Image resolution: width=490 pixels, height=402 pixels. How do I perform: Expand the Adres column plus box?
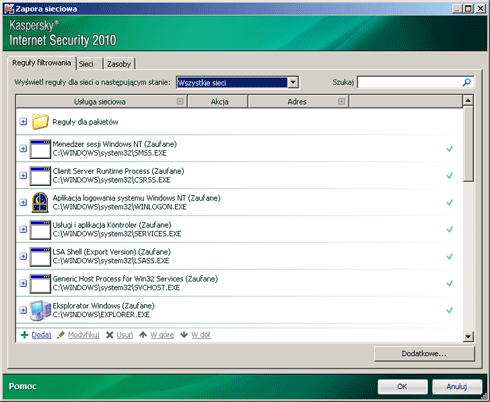coord(341,101)
